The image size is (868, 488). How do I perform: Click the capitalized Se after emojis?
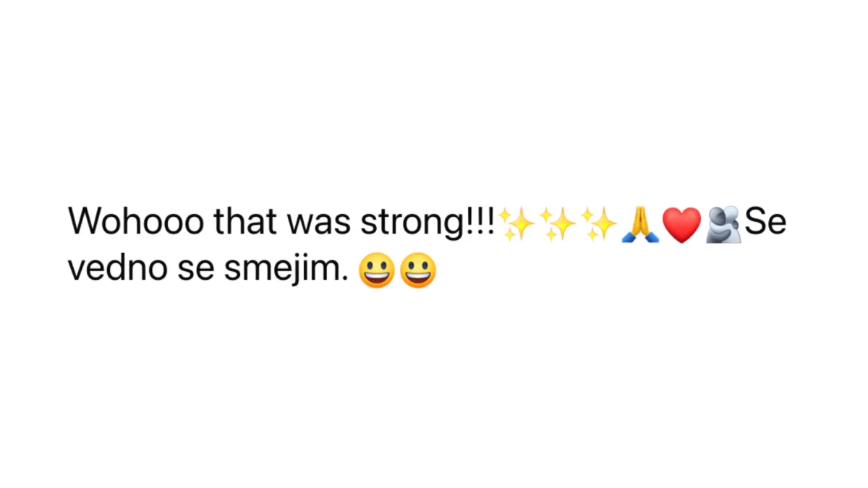click(x=765, y=222)
